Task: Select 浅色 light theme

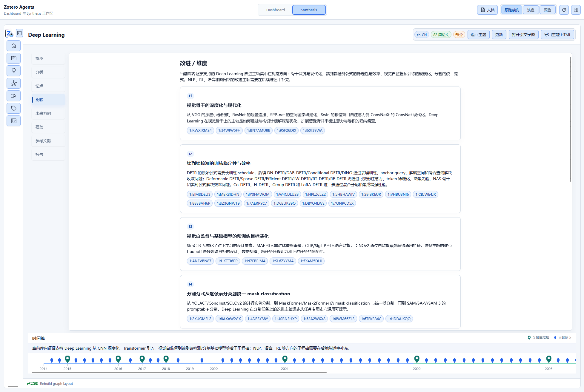Action: tap(531, 10)
